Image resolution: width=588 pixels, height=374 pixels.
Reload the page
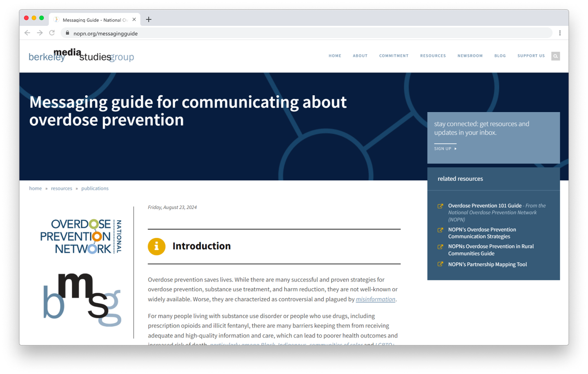52,33
